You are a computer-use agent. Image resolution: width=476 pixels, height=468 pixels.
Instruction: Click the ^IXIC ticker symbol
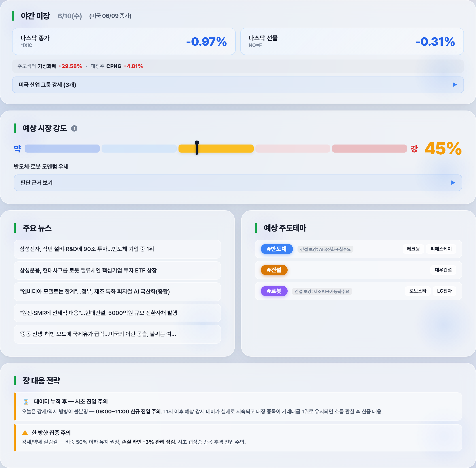coord(27,45)
